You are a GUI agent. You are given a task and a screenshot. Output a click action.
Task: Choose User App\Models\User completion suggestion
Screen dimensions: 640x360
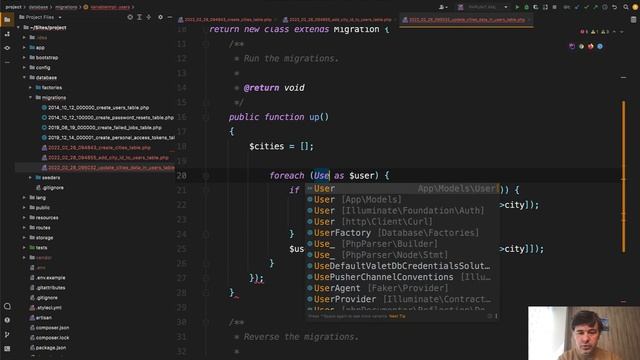402,189
